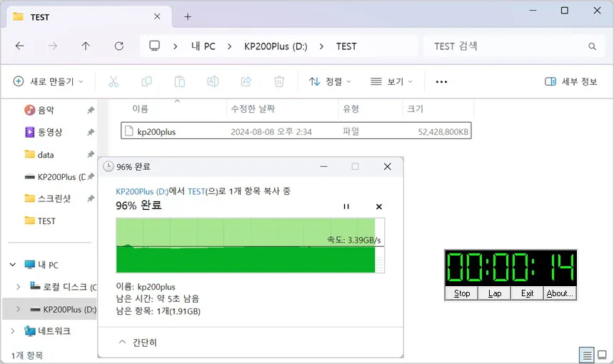Open the 보기 view dropdown
614x364 pixels.
click(391, 81)
